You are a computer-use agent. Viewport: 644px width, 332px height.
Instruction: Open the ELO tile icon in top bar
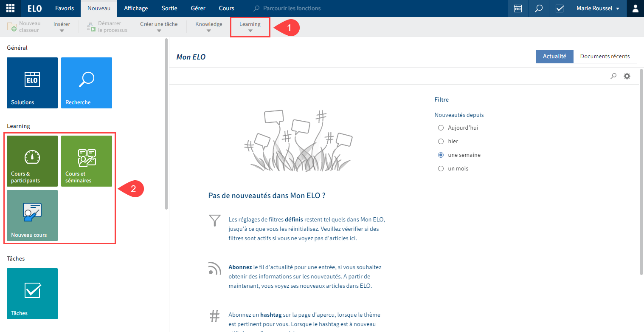[x=517, y=9]
